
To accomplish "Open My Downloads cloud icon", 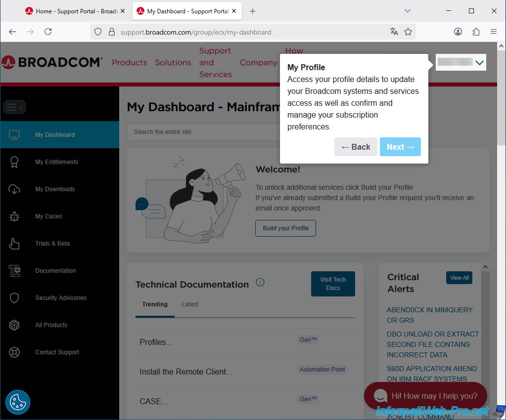I will [14, 189].
